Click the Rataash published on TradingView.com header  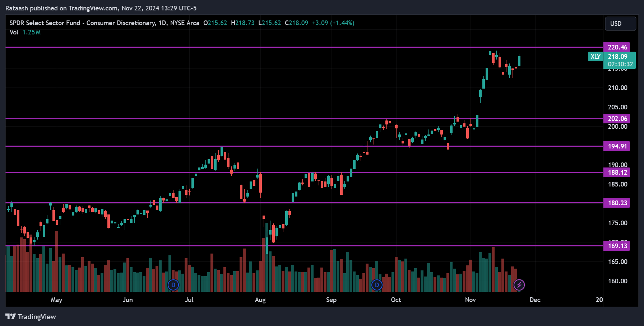point(101,8)
